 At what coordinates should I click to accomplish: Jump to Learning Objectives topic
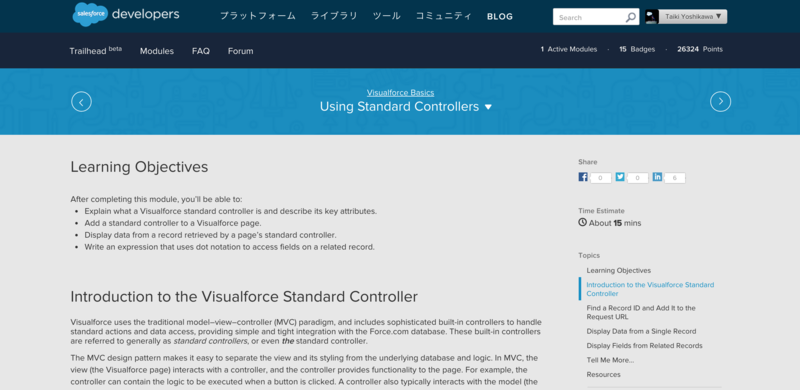pos(618,271)
